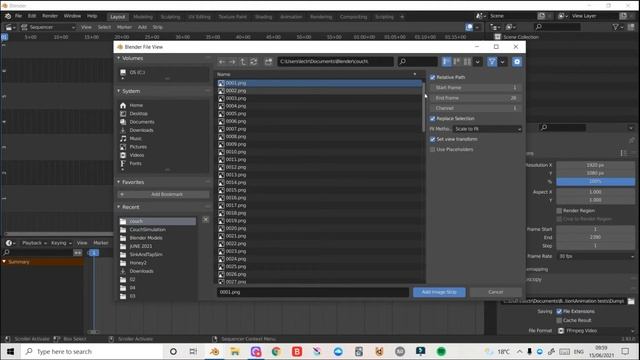Screen dimensions: 640x360
Task: Open the File menu
Action: coord(18,16)
